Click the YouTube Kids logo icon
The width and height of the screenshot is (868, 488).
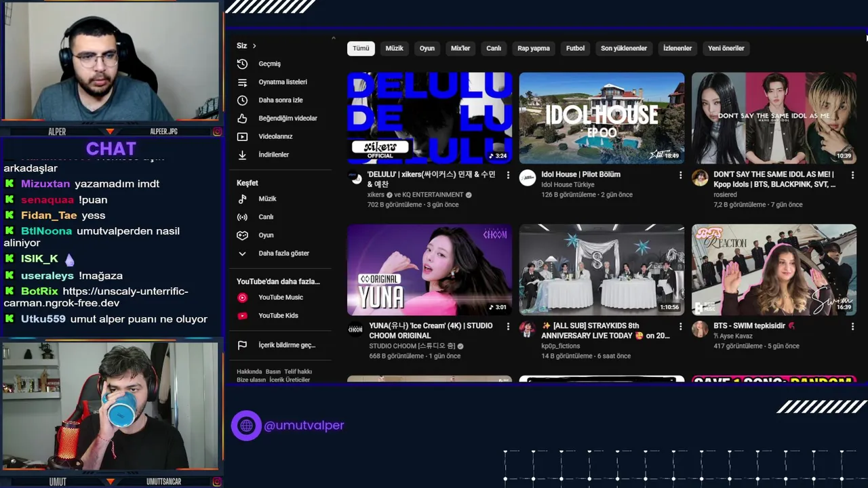click(242, 316)
